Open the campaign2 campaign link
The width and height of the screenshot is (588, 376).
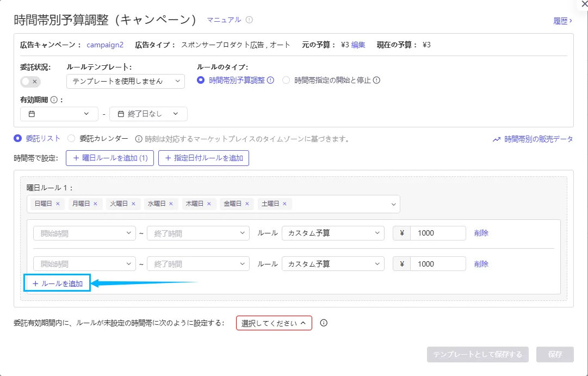pyautogui.click(x=105, y=45)
